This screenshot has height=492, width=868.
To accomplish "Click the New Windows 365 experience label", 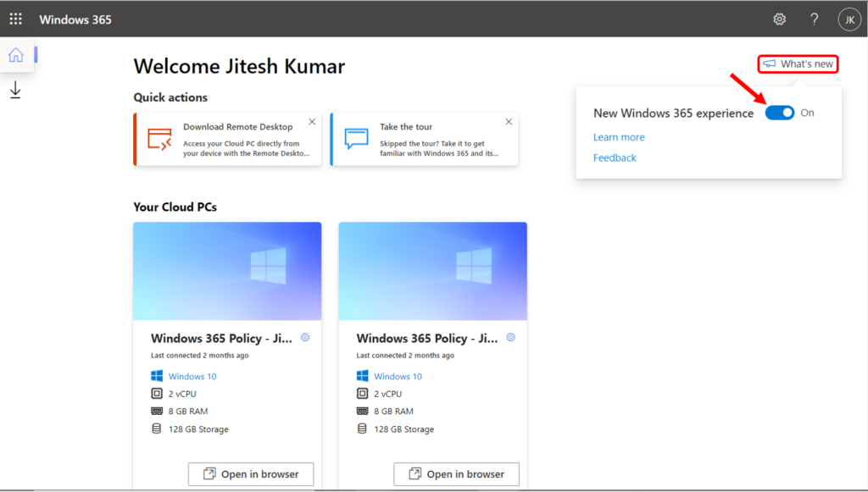I will (x=673, y=113).
